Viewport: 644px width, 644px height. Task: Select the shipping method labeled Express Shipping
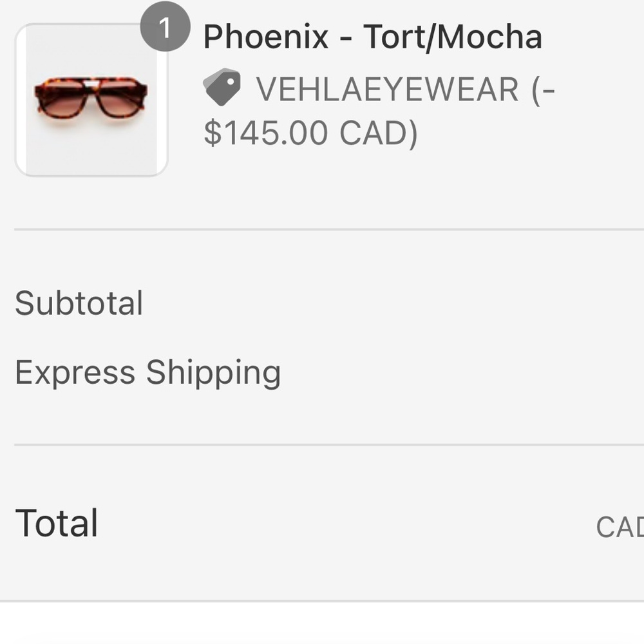pyautogui.click(x=149, y=372)
